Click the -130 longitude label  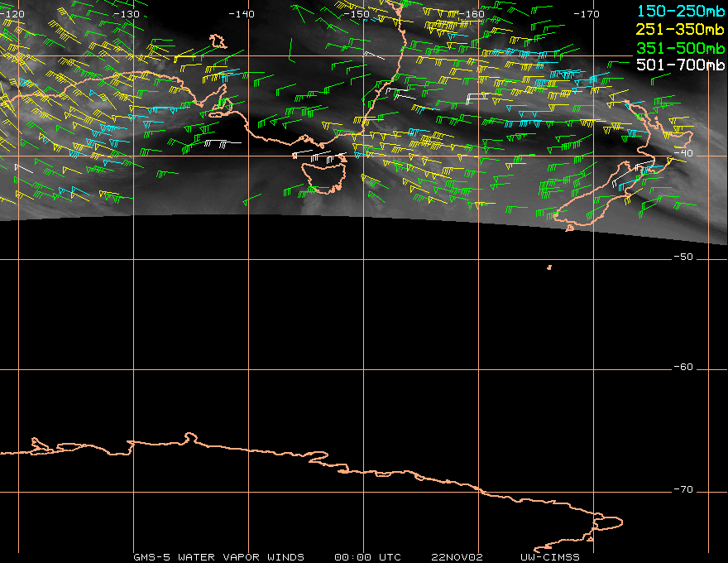coord(127,14)
